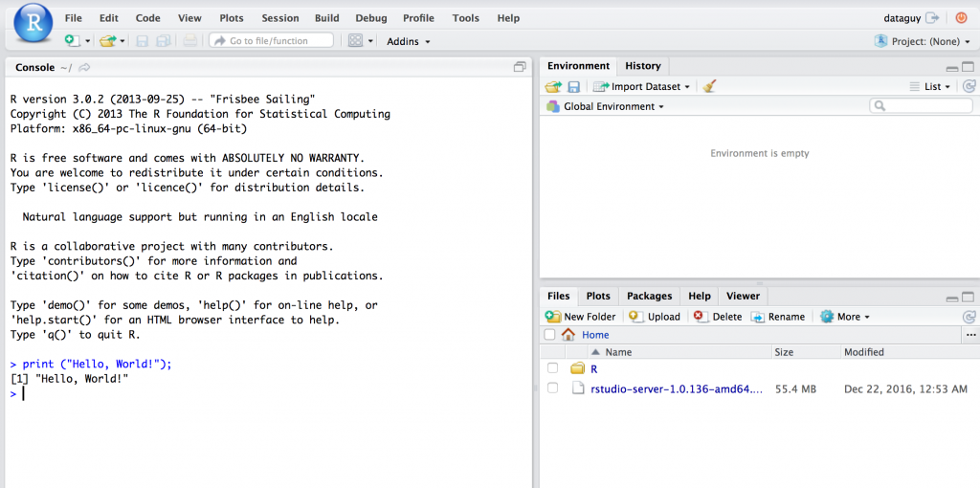Open the File menu

click(x=73, y=18)
